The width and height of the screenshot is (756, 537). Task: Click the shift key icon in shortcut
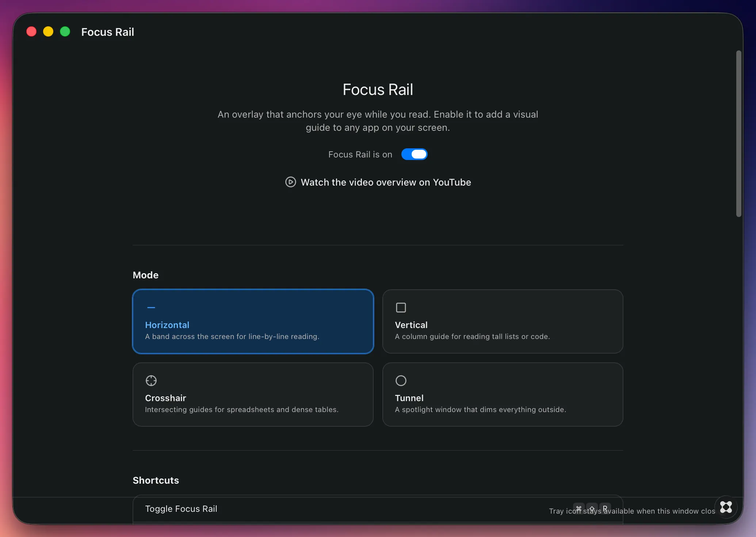pyautogui.click(x=592, y=508)
